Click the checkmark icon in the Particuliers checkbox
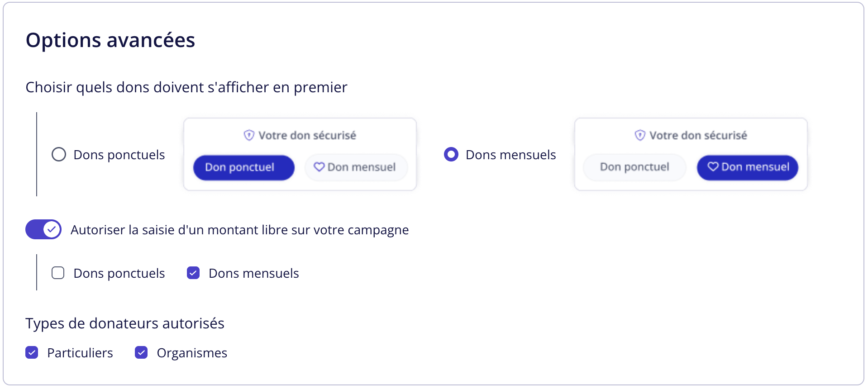 [32, 352]
